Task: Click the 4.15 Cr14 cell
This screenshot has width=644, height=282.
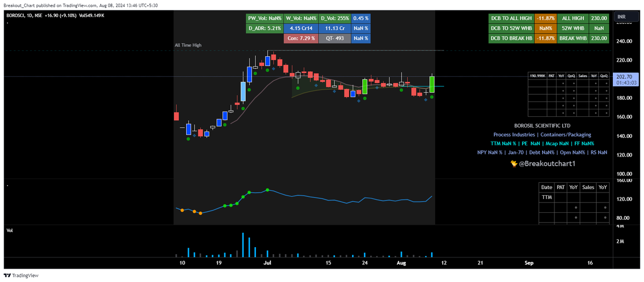Action: [301, 28]
